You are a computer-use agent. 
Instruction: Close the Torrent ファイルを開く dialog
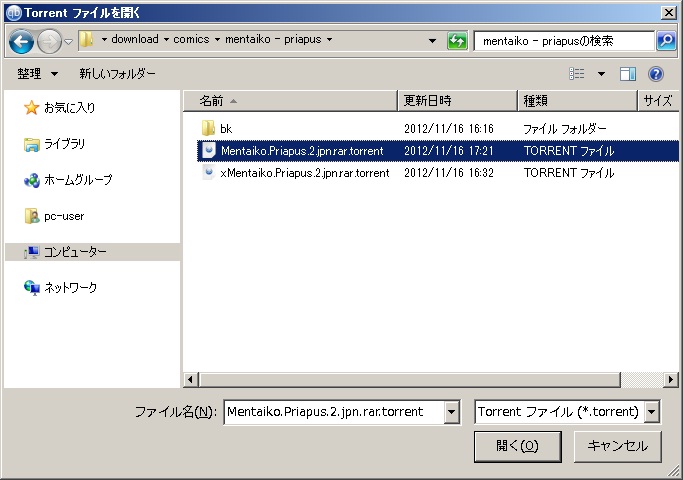(x=668, y=13)
